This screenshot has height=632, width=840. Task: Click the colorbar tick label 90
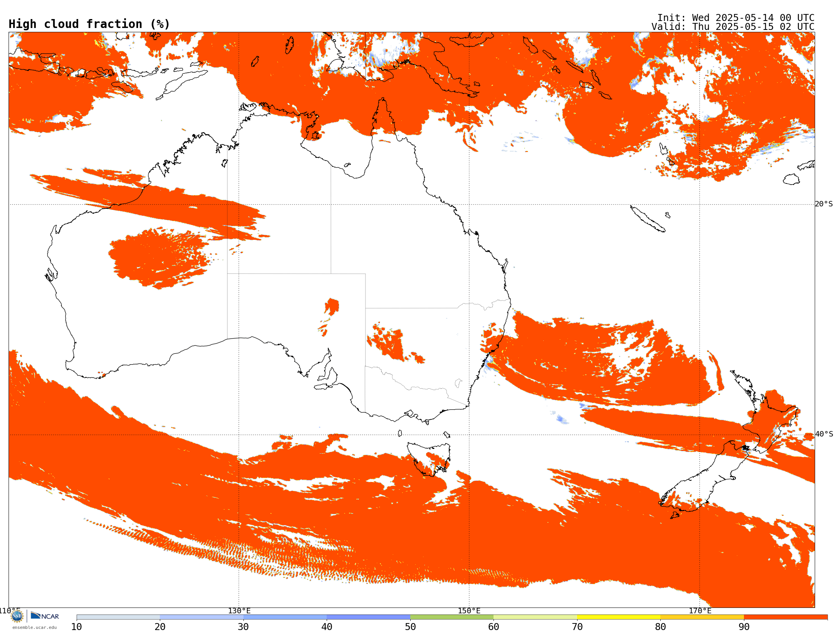point(744,627)
